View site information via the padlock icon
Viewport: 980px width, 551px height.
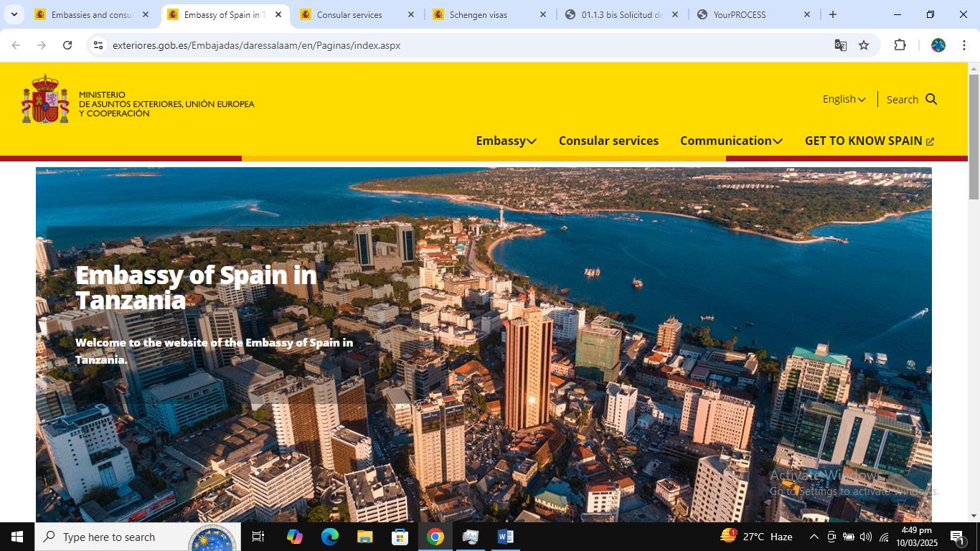(x=98, y=44)
